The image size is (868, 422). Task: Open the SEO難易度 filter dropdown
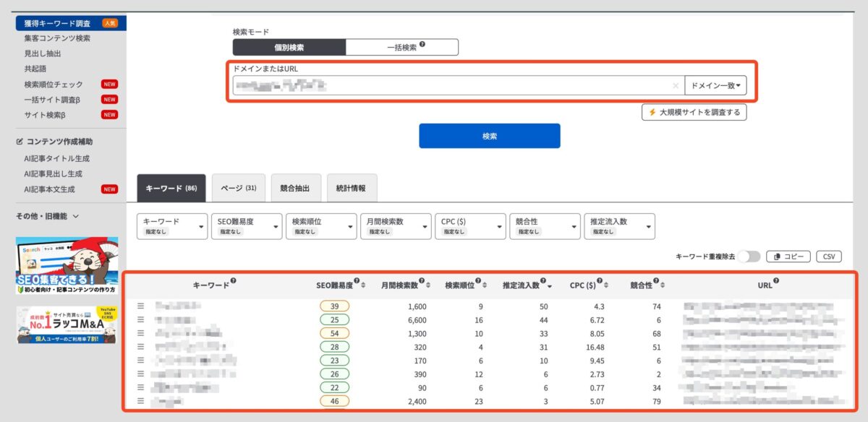tap(247, 226)
